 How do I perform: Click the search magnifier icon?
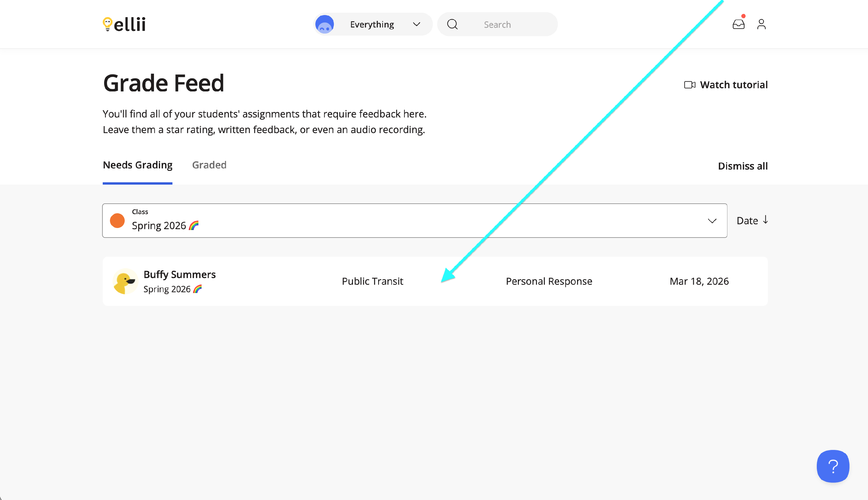pos(452,24)
